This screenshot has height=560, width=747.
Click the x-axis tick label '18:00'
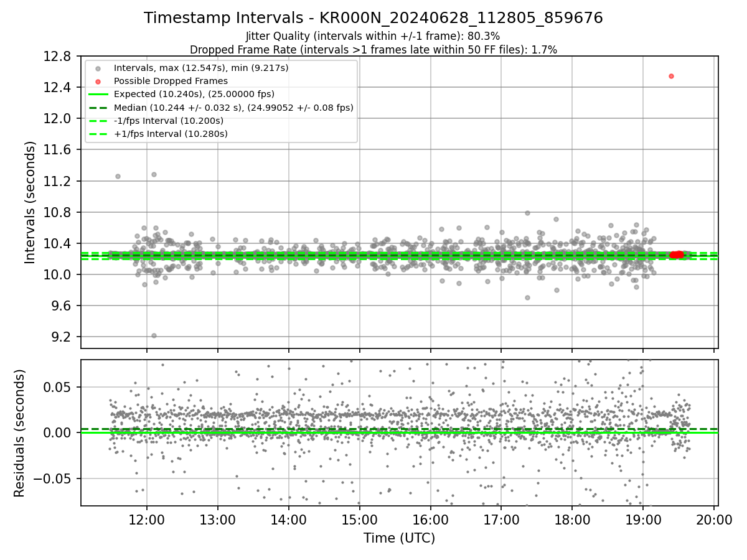tap(573, 520)
